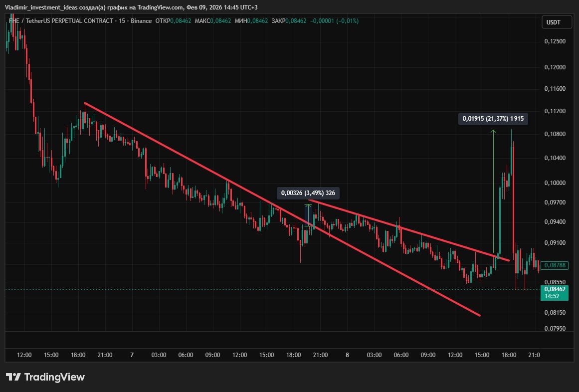Select the tall green measurement arrow
This screenshot has width=579, height=392.
click(493, 192)
